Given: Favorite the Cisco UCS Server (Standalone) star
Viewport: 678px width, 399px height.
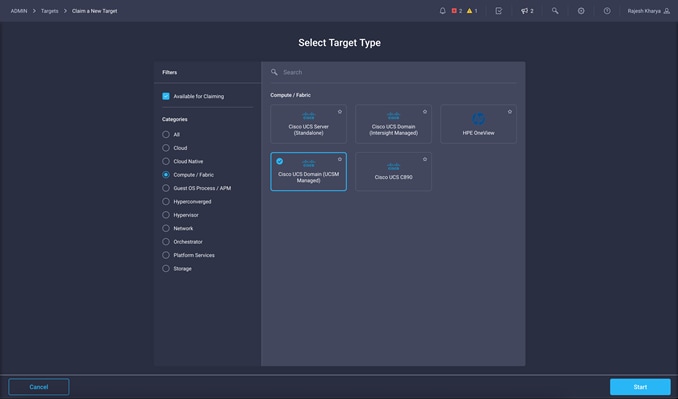Looking at the screenshot, I should coord(340,112).
